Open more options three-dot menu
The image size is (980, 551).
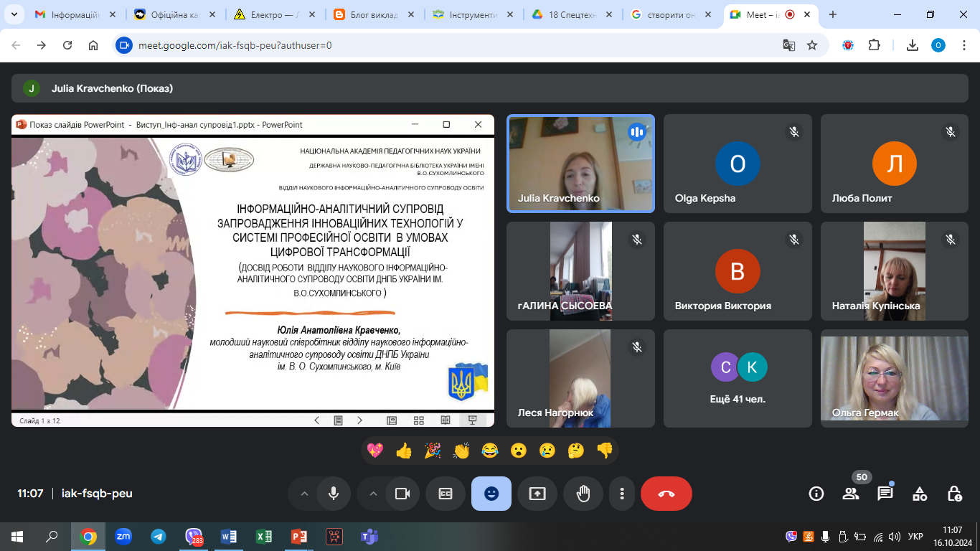[x=622, y=494]
